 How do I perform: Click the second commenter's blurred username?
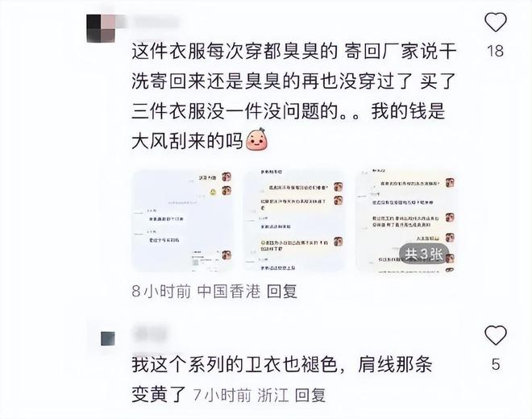pos(152,333)
